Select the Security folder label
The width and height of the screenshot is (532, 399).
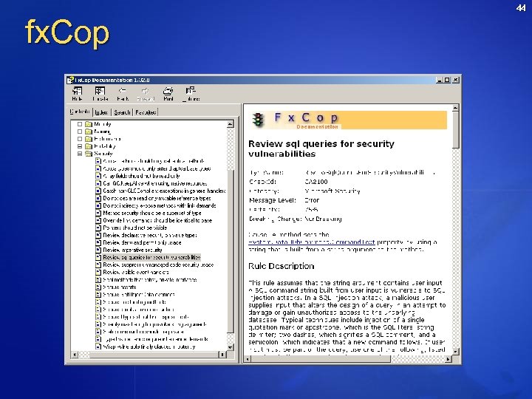[103, 154]
